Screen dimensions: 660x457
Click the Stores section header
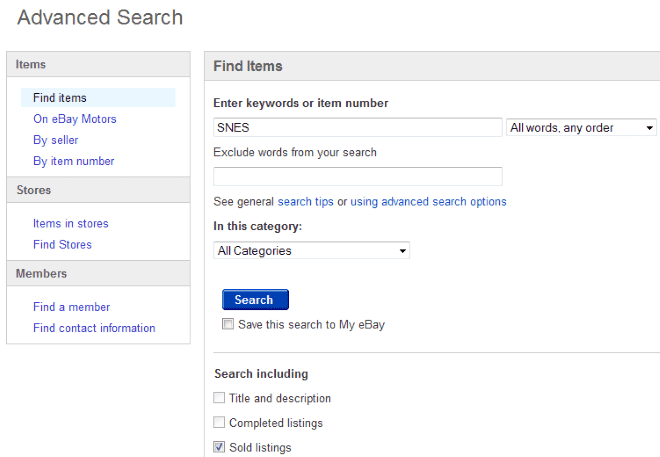point(98,190)
